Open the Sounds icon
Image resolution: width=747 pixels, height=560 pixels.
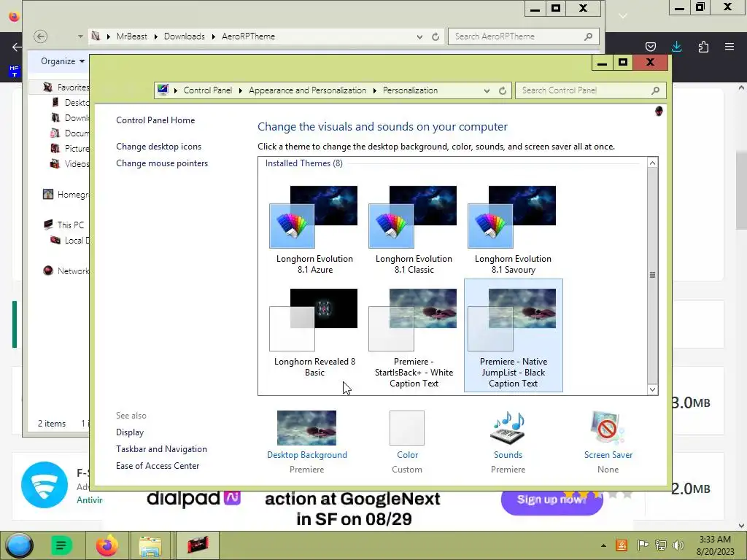click(x=508, y=427)
